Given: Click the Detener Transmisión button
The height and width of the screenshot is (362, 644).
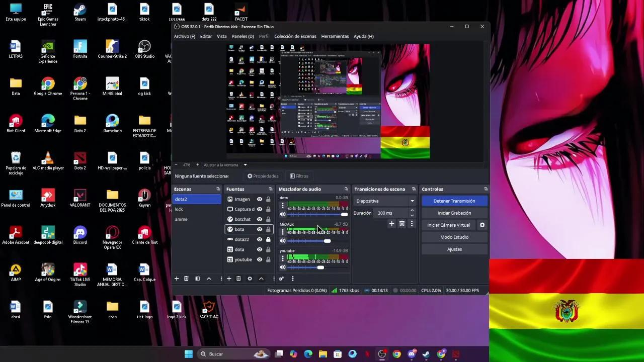Looking at the screenshot, I should (454, 201).
